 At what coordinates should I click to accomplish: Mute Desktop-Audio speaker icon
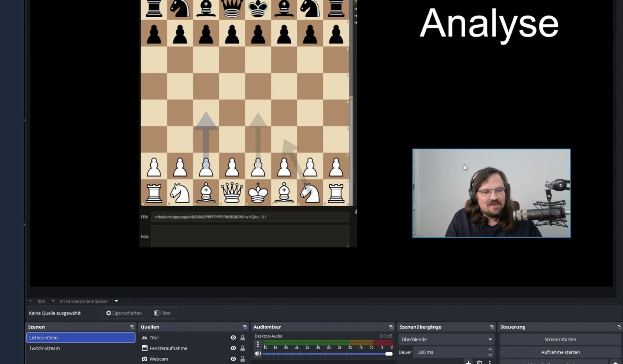pos(258,353)
